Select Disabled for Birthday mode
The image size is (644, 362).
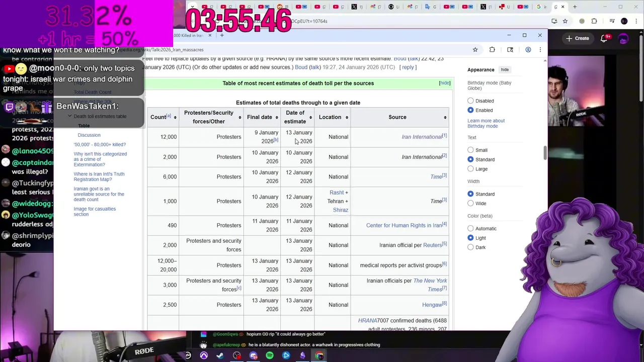tap(470, 101)
